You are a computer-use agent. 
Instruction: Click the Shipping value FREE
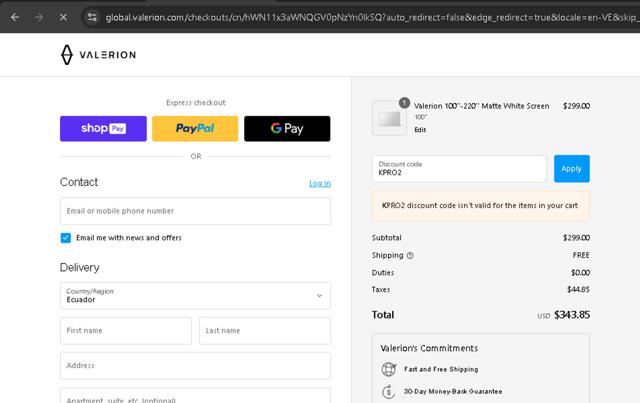click(581, 255)
